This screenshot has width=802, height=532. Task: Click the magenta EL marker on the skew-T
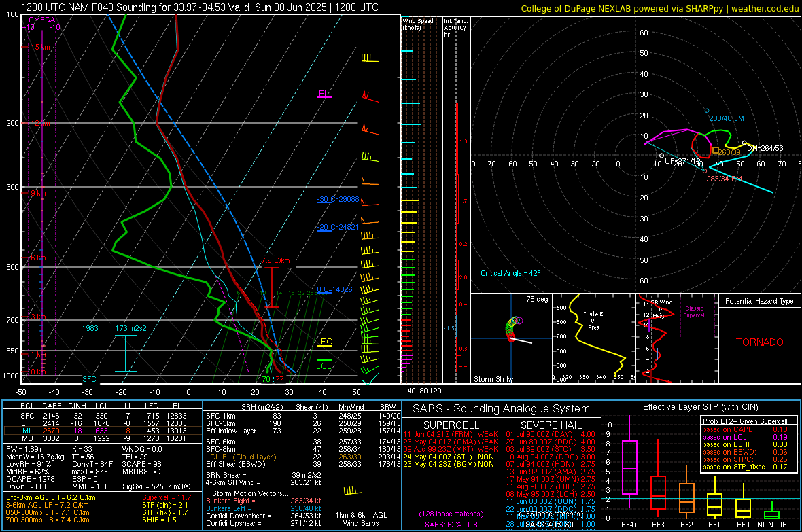click(324, 94)
